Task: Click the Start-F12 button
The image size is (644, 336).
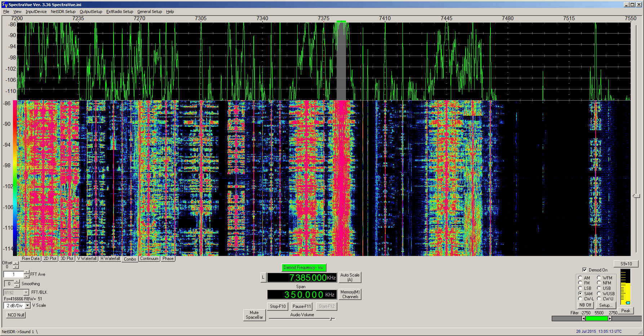Action: pos(327,306)
